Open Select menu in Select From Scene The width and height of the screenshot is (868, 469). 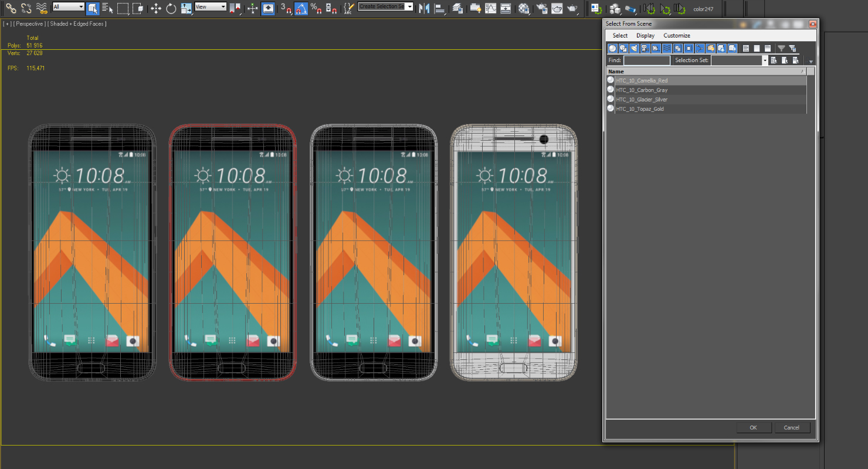click(620, 36)
